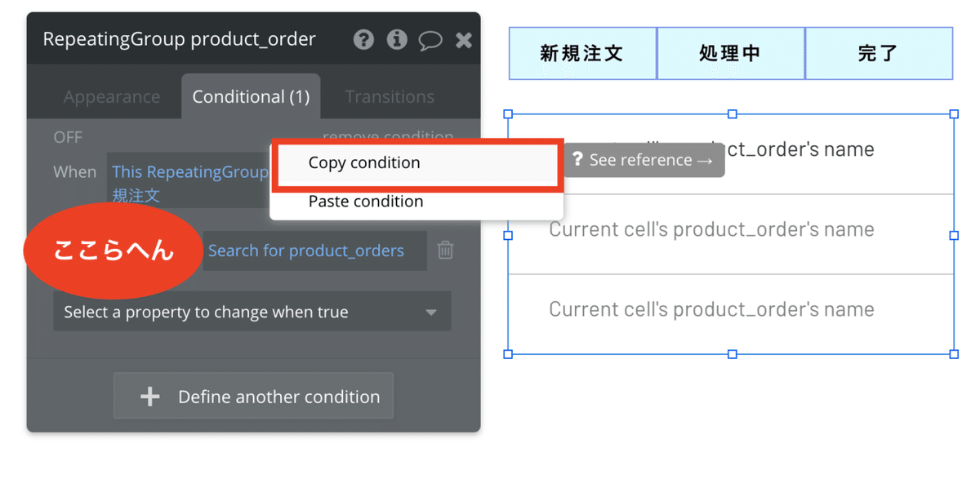Click the 処理中 button
The image size is (980, 479).
pos(730,53)
